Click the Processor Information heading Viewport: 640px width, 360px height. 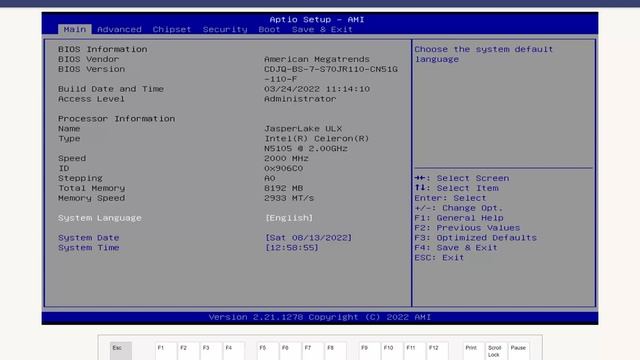pos(116,119)
